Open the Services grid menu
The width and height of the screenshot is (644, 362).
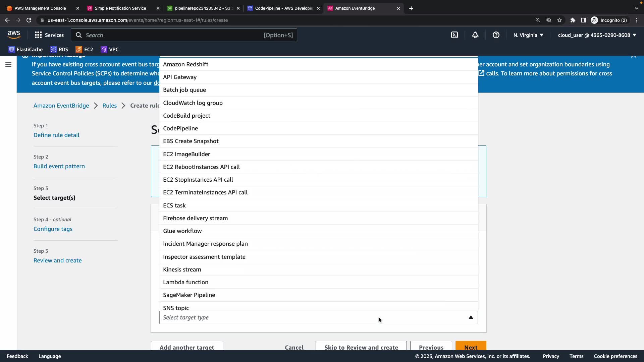pyautogui.click(x=49, y=35)
